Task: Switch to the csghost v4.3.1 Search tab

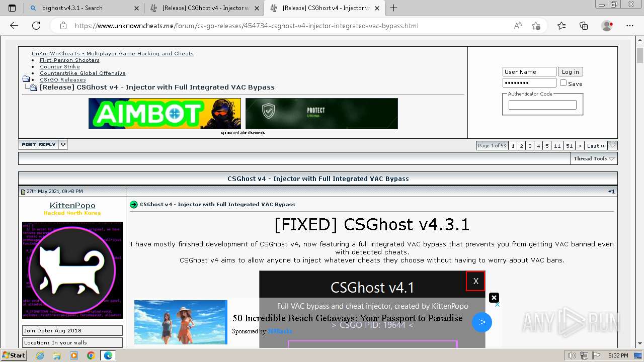Action: coord(85,8)
